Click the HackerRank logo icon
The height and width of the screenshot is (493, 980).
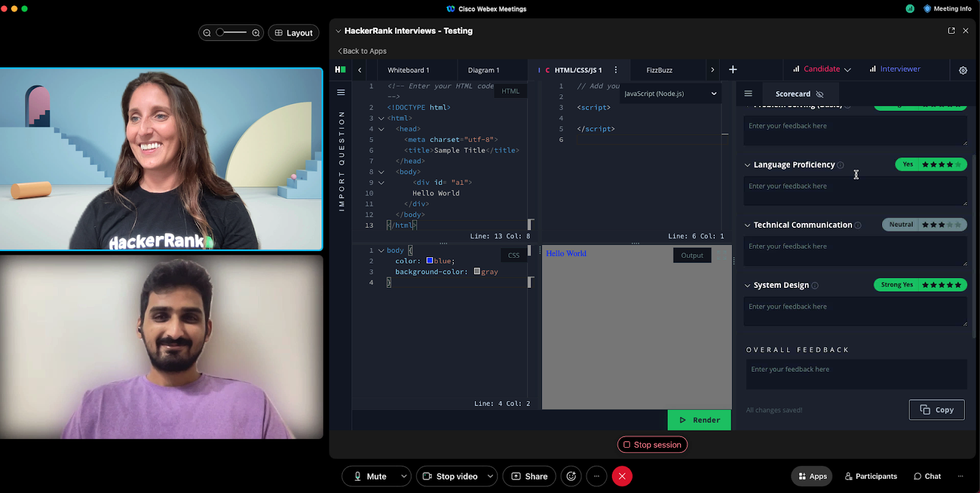pyautogui.click(x=341, y=70)
